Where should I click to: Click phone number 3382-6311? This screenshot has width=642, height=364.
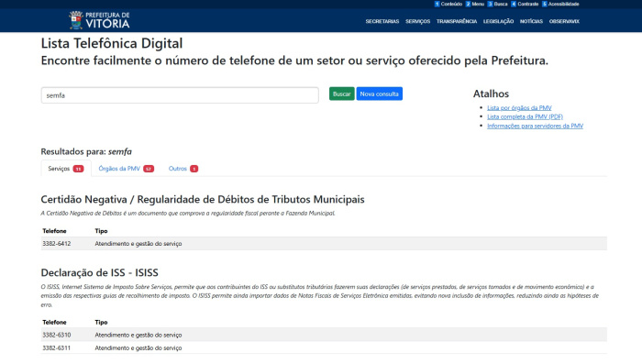click(57, 348)
